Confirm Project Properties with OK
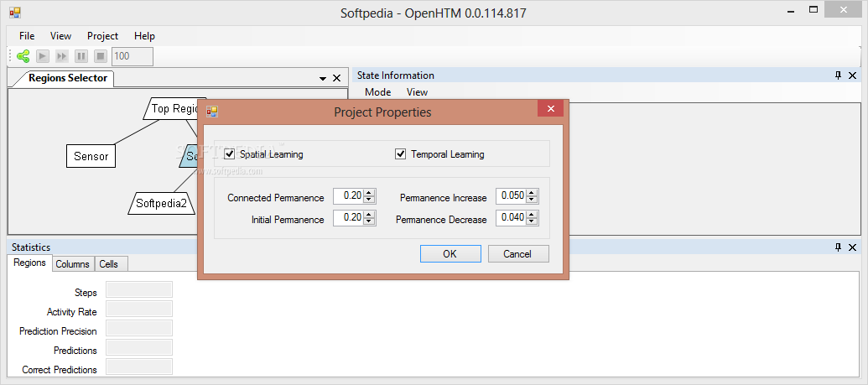Viewport: 868px width, 385px height. tap(450, 253)
